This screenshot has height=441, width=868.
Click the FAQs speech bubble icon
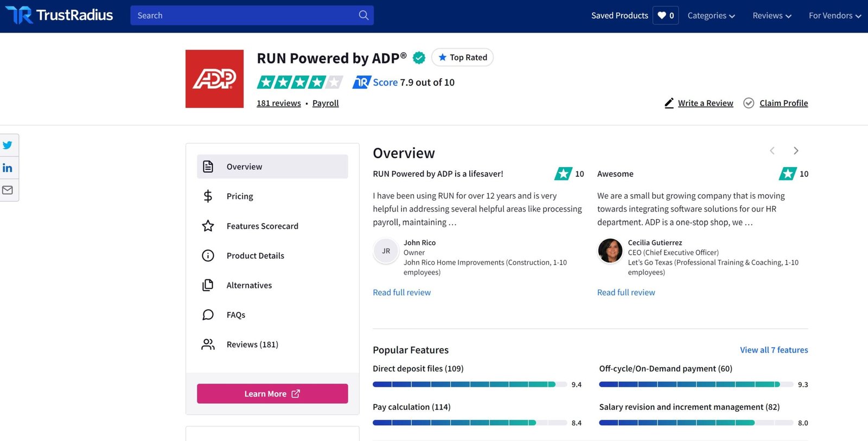(x=208, y=315)
